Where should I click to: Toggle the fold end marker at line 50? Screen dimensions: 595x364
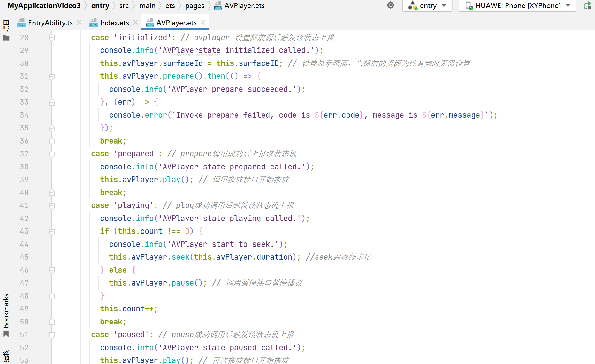(52, 322)
